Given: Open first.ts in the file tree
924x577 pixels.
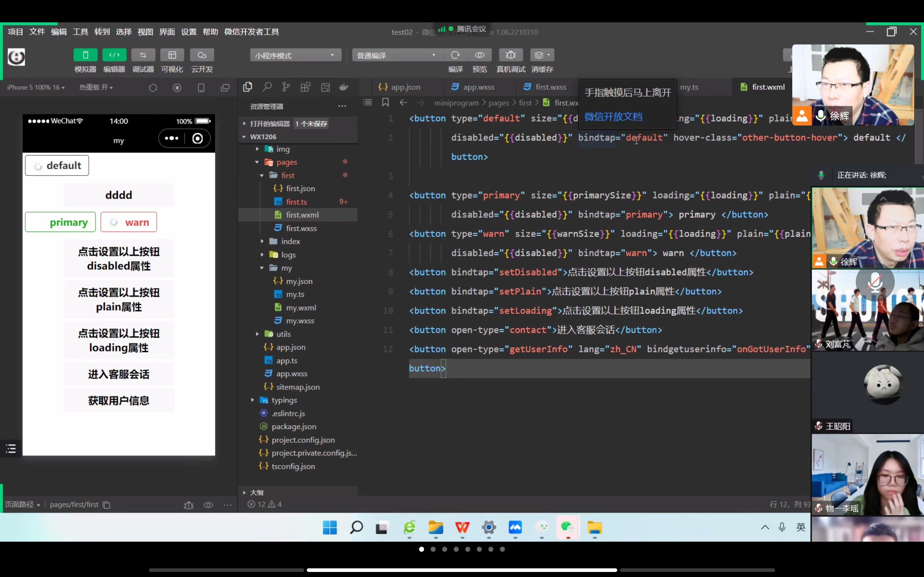Looking at the screenshot, I should [x=296, y=202].
